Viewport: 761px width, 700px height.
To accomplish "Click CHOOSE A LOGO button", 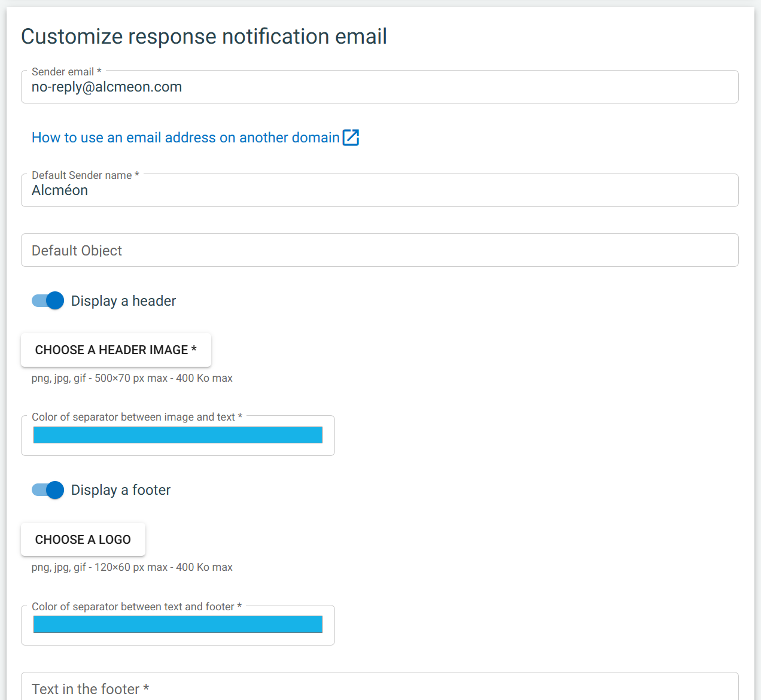I will pos(83,540).
